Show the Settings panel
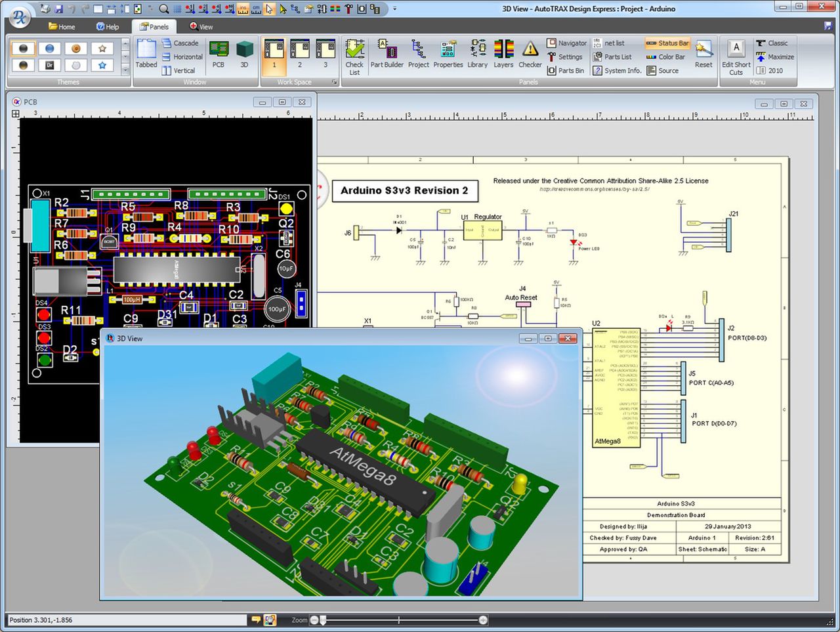Image resolution: width=840 pixels, height=632 pixels. tap(564, 57)
